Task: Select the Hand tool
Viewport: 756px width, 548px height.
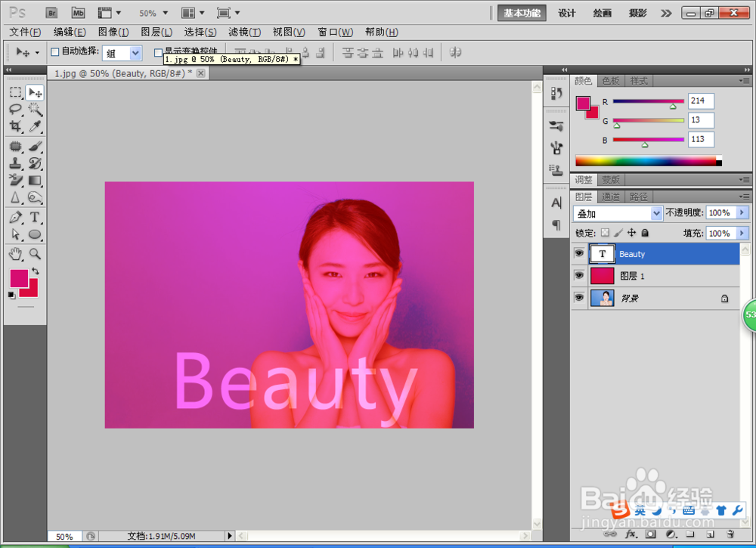Action: click(x=15, y=253)
